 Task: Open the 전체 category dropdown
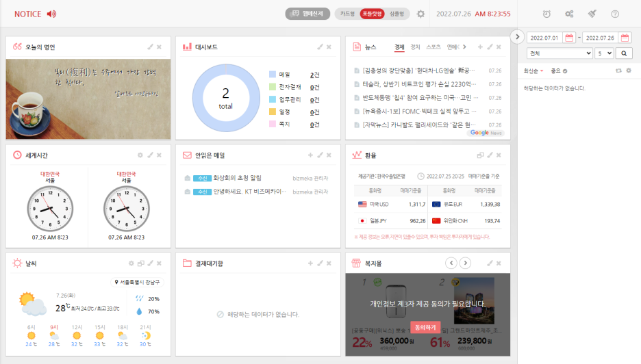click(x=560, y=53)
